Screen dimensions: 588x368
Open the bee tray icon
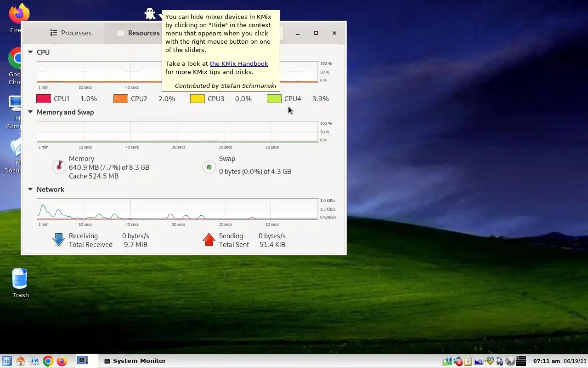pos(489,361)
